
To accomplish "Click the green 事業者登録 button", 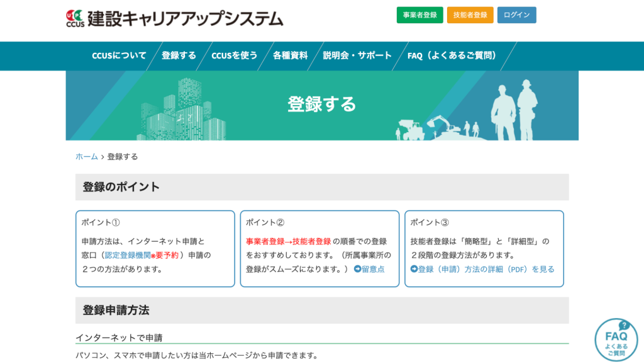I will [419, 15].
